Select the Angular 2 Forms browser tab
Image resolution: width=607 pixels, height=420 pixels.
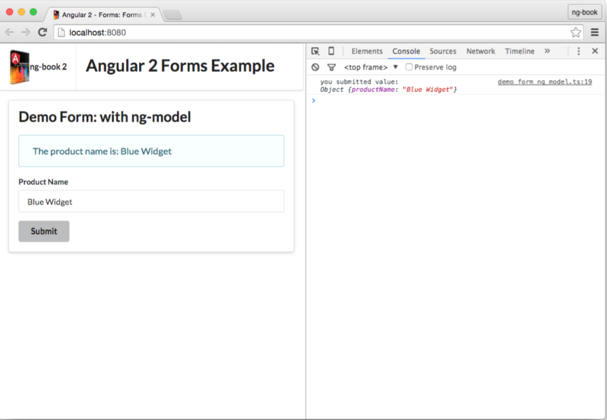click(x=103, y=15)
